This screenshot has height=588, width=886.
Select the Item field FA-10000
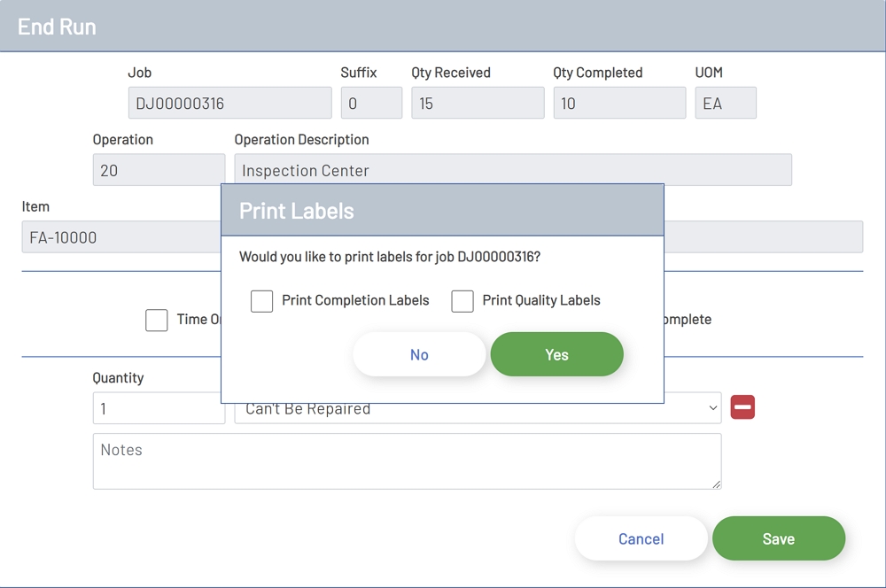pyautogui.click(x=120, y=237)
